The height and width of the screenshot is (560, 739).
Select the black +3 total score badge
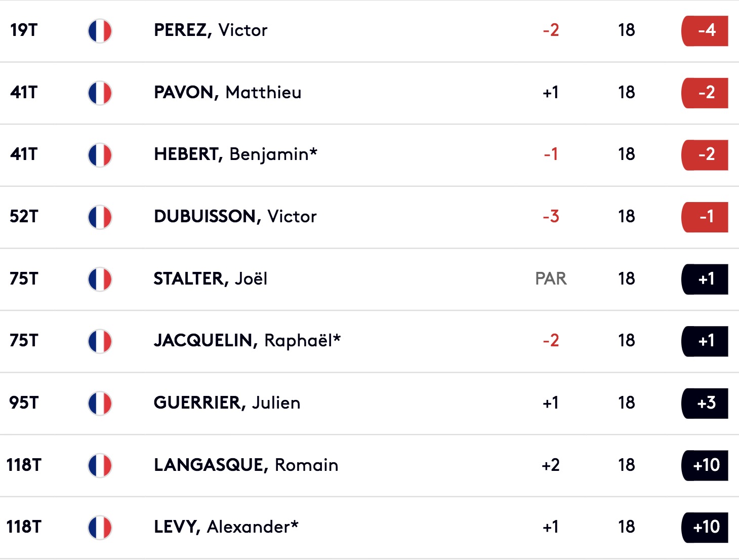pos(705,404)
